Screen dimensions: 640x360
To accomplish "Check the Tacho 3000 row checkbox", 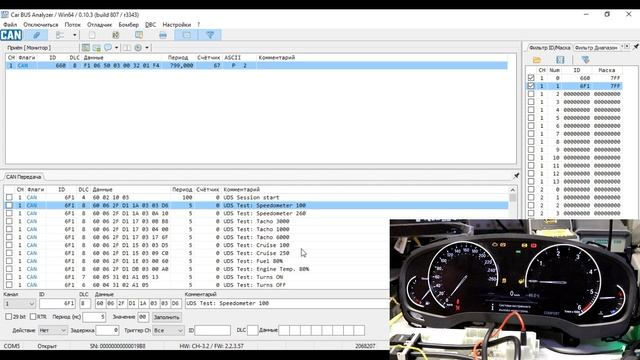I will pyautogui.click(x=9, y=221).
